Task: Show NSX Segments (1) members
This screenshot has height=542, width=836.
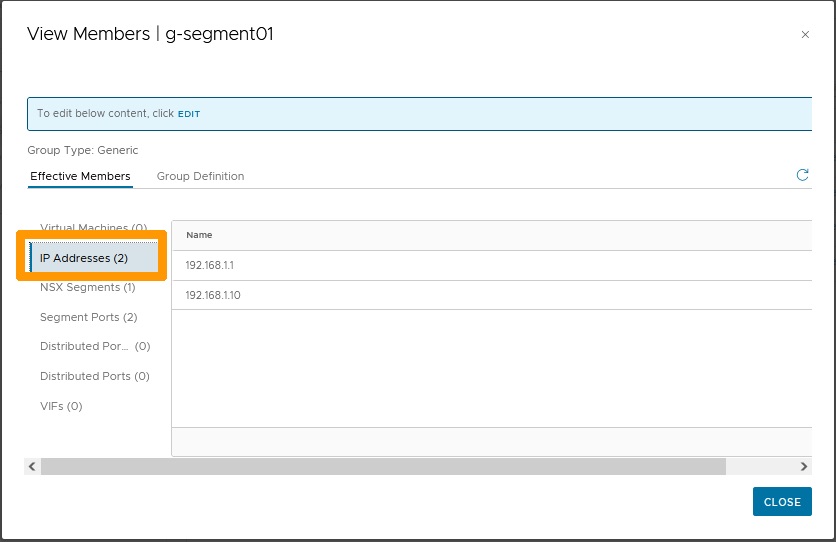Action: click(87, 287)
